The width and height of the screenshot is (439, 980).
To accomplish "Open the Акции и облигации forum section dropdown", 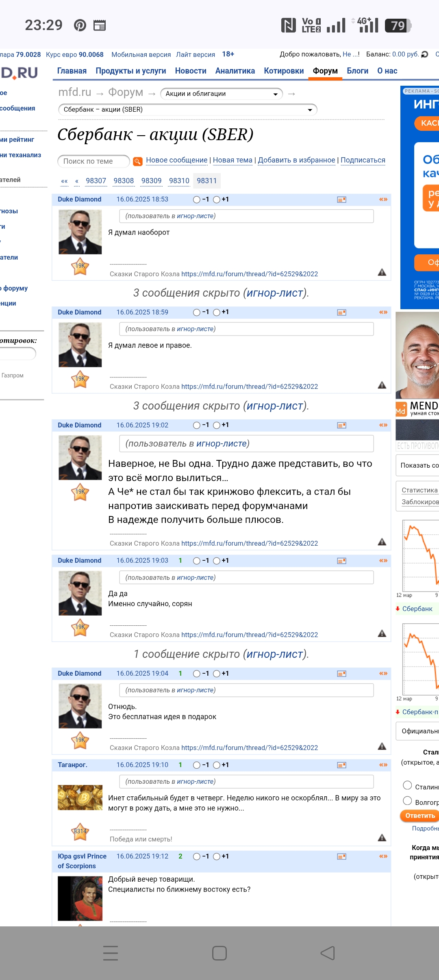I will (222, 94).
